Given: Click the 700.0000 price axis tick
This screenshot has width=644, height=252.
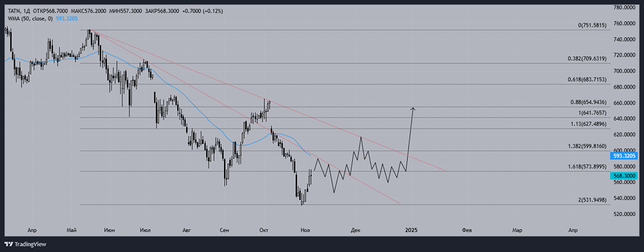Looking at the screenshot, I should (625, 71).
